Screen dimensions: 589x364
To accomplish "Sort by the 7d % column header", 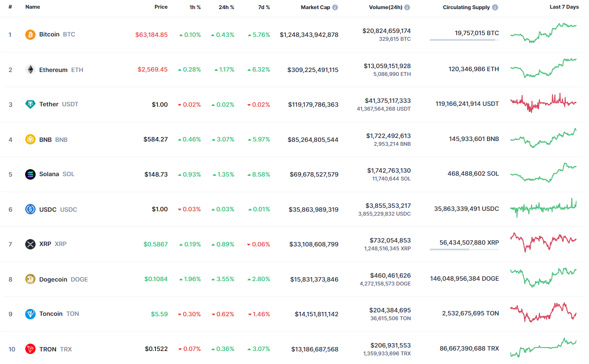I will (x=262, y=7).
